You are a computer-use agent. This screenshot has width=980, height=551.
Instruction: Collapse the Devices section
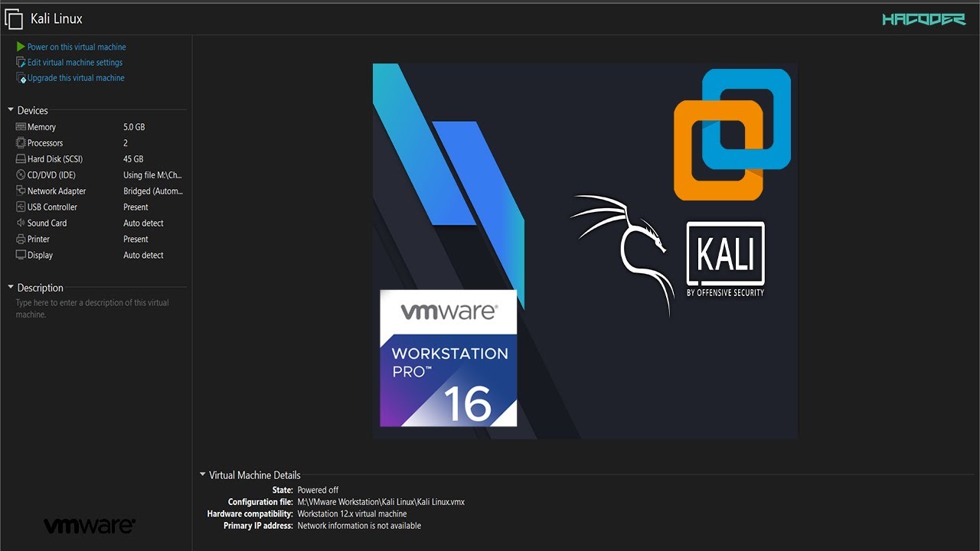11,110
